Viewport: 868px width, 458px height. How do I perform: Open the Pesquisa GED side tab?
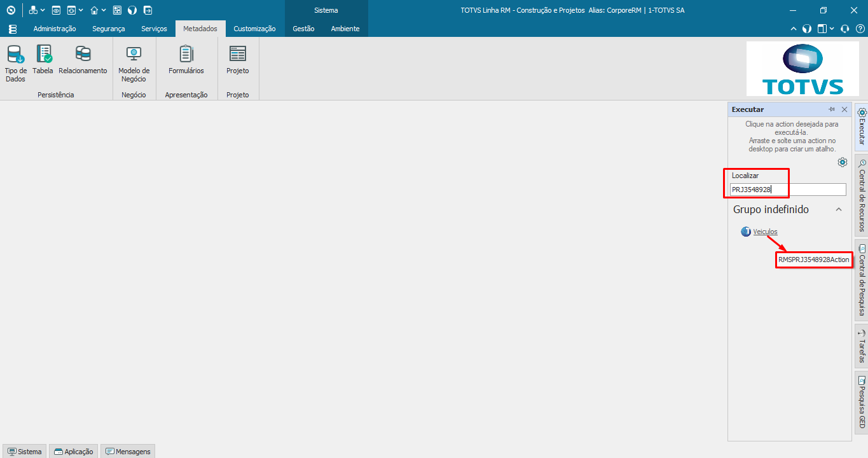pos(862,402)
